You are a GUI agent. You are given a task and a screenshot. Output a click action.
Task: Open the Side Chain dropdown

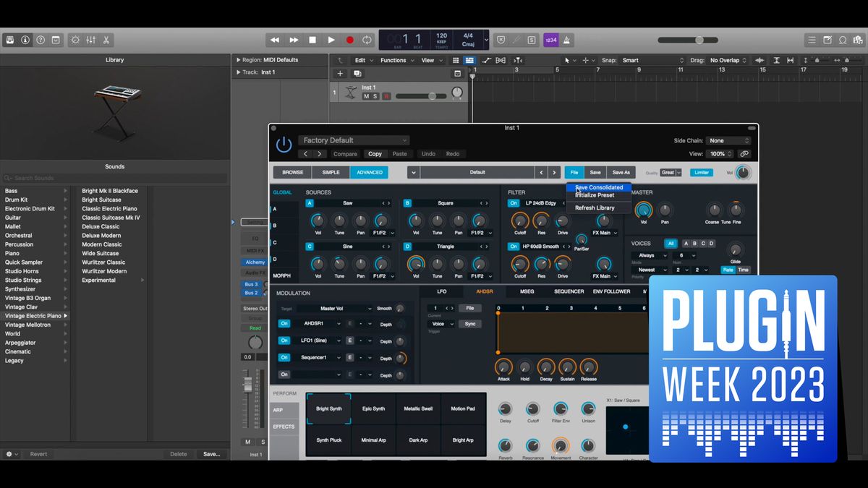728,140
